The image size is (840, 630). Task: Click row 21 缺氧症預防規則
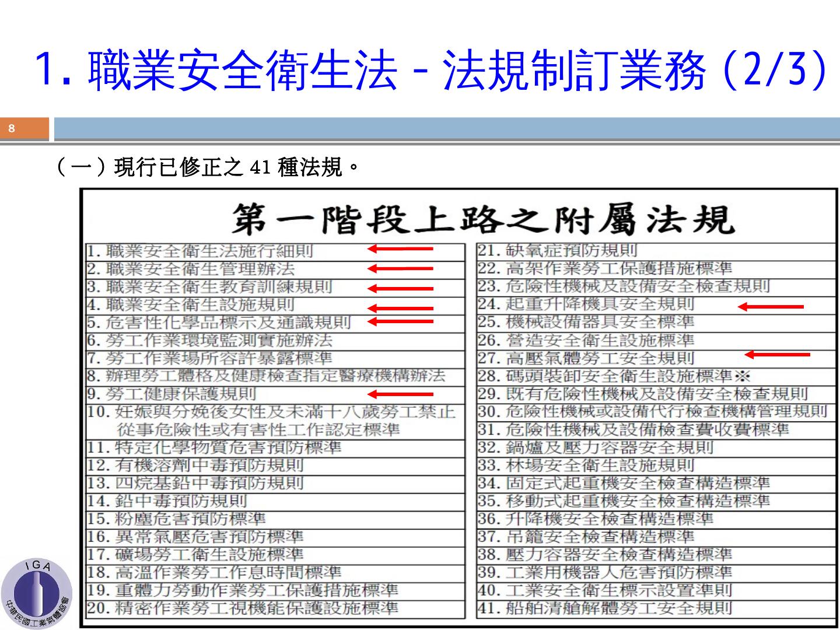tap(558, 251)
